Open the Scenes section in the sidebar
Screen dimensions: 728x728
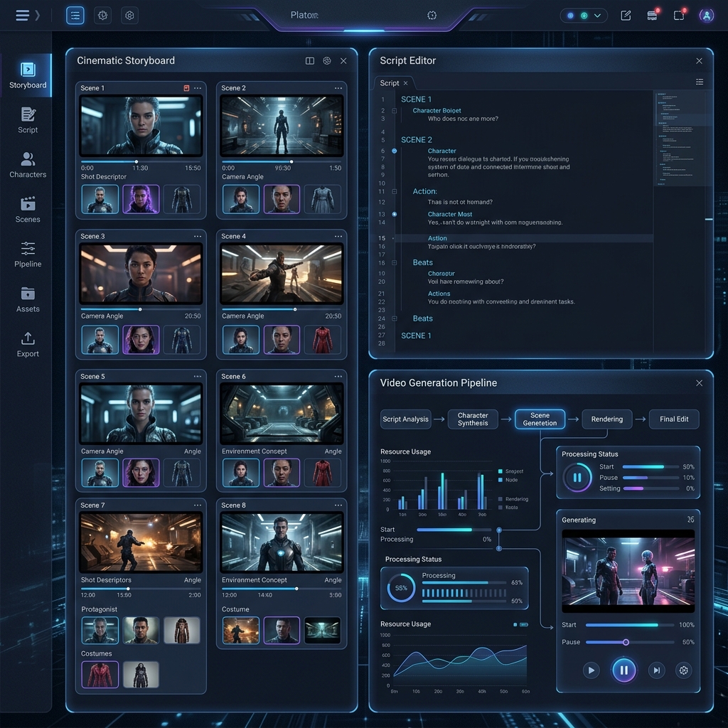(x=28, y=210)
